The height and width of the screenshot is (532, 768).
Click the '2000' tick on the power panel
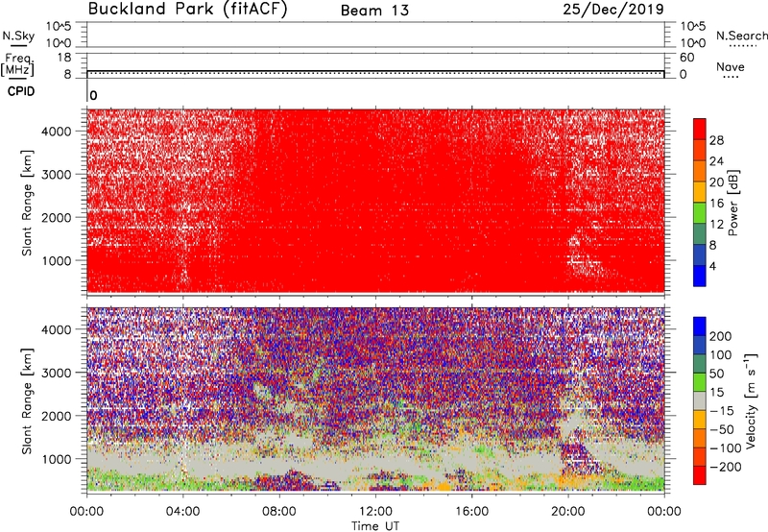pyautogui.click(x=57, y=217)
